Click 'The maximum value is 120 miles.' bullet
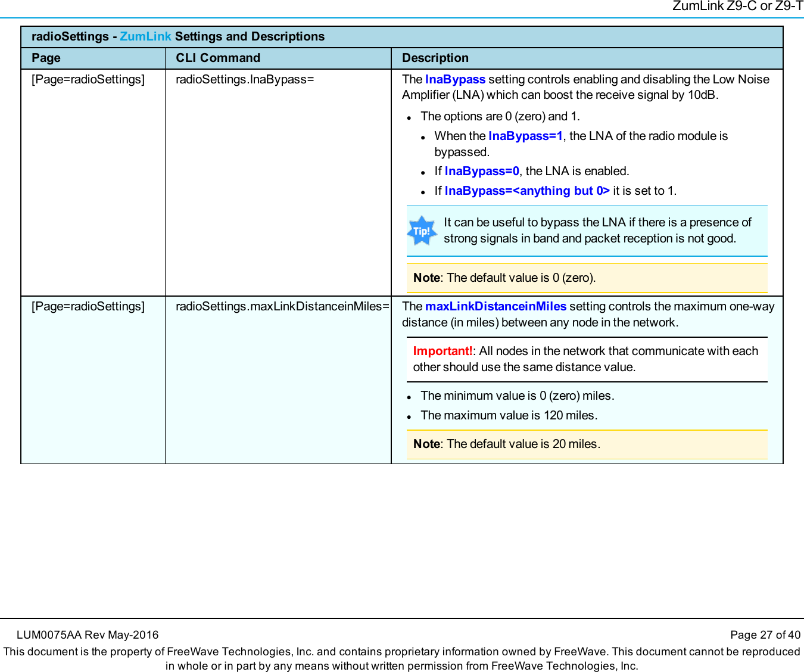Image resolution: width=804 pixels, height=672 pixels. click(509, 415)
